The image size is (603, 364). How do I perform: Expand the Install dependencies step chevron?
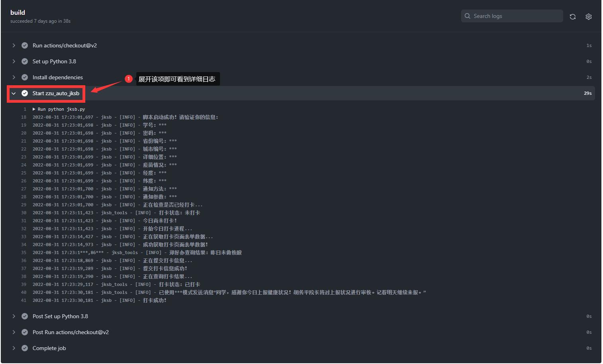pos(14,77)
